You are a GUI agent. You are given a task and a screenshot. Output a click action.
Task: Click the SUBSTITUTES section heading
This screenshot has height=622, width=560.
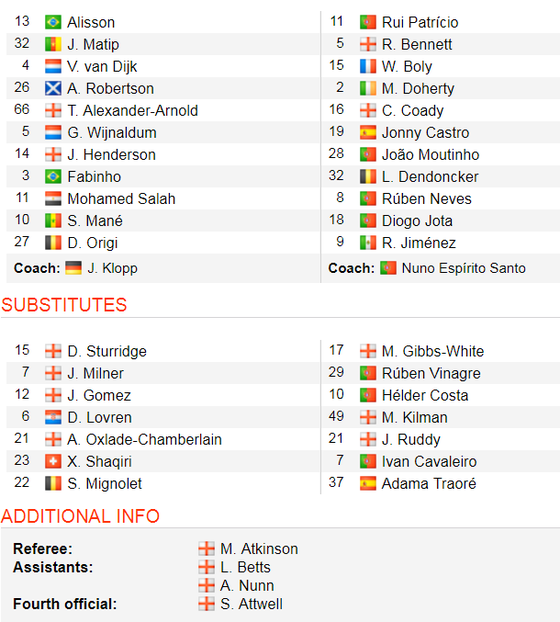64,305
